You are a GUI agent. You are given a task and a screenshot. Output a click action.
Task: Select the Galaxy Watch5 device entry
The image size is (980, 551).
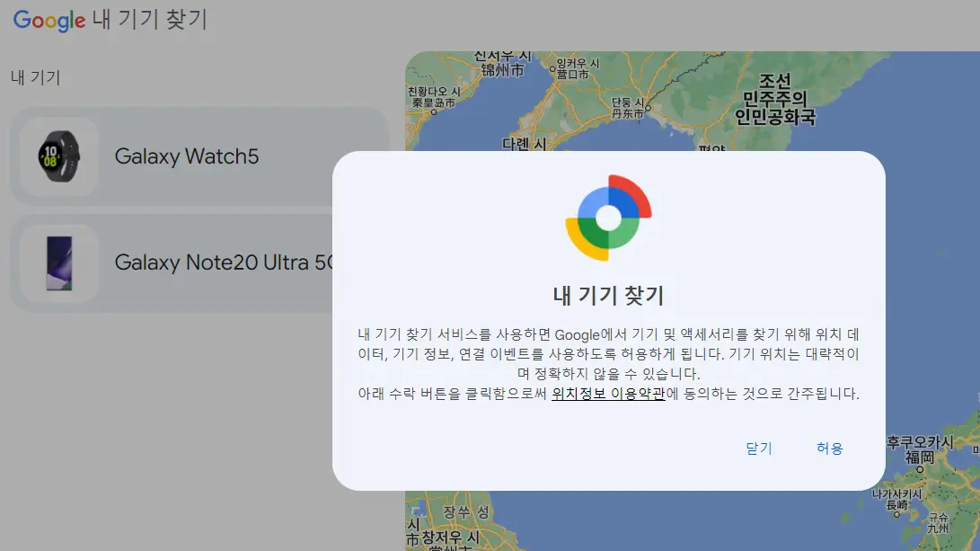pyautogui.click(x=180, y=156)
